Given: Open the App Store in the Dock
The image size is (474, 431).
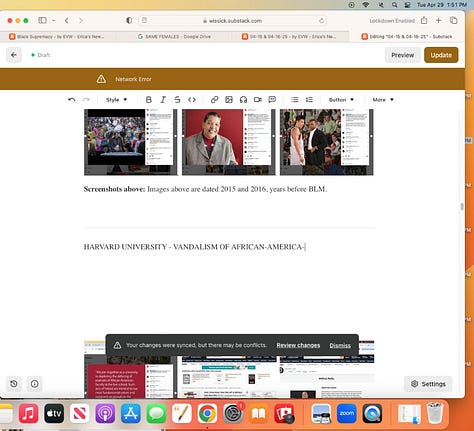Looking at the screenshot, I should point(131,414).
